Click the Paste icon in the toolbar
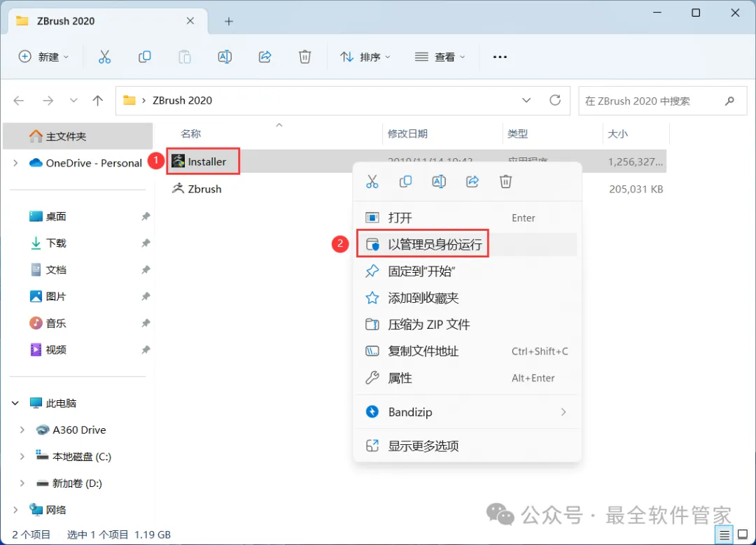This screenshot has width=756, height=545. tap(185, 57)
